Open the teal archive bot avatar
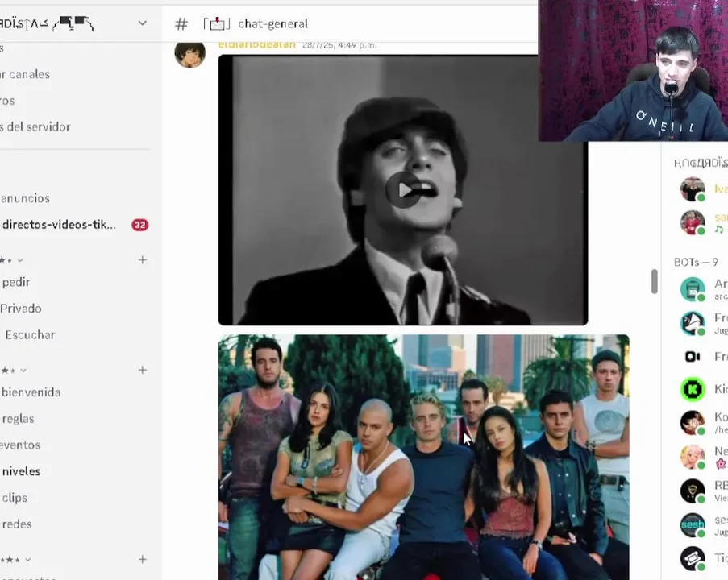 693,289
